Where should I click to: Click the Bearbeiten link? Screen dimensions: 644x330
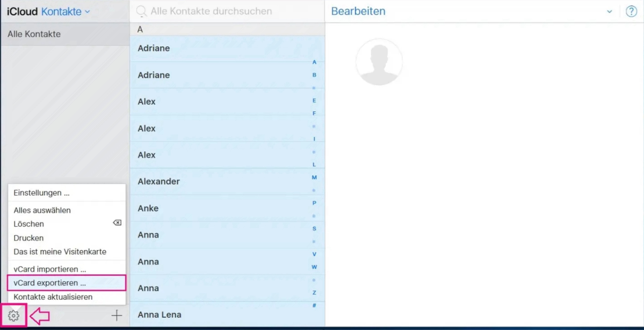point(358,11)
